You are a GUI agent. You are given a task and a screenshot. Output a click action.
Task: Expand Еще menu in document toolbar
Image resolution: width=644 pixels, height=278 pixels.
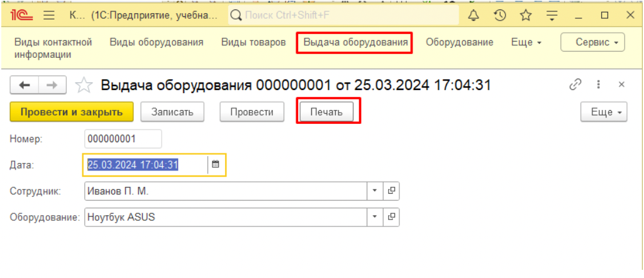(x=604, y=112)
